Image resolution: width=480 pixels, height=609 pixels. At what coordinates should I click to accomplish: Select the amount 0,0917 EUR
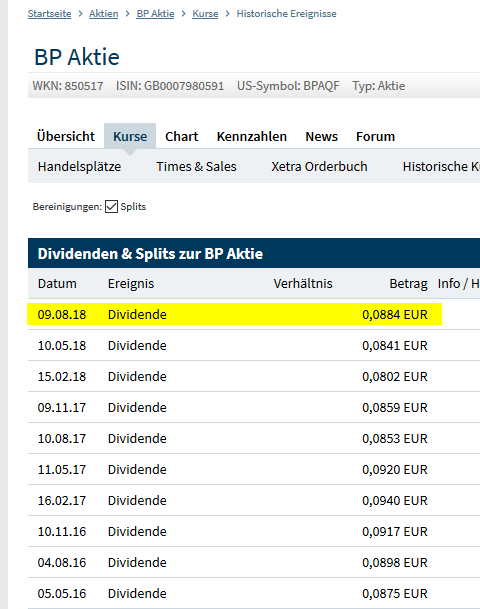coord(395,532)
